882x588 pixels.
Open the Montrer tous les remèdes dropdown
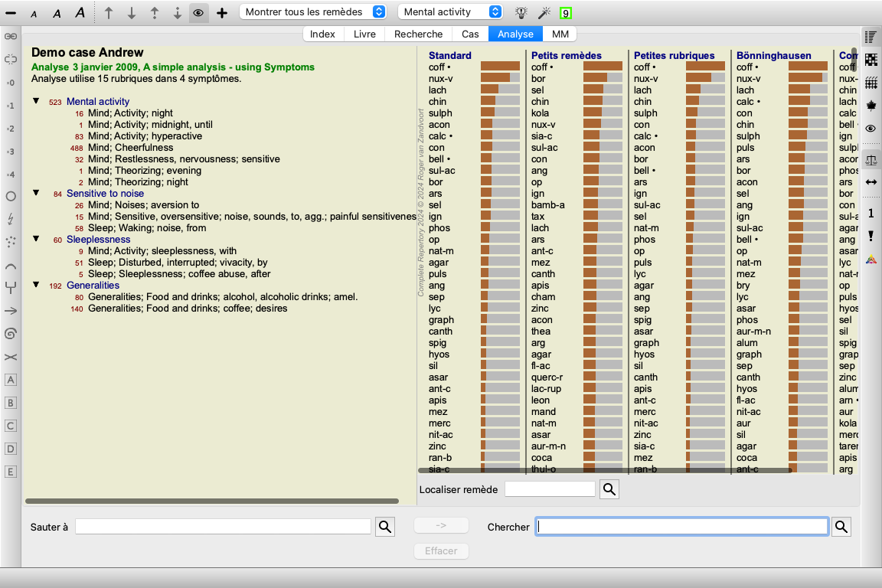tap(313, 11)
